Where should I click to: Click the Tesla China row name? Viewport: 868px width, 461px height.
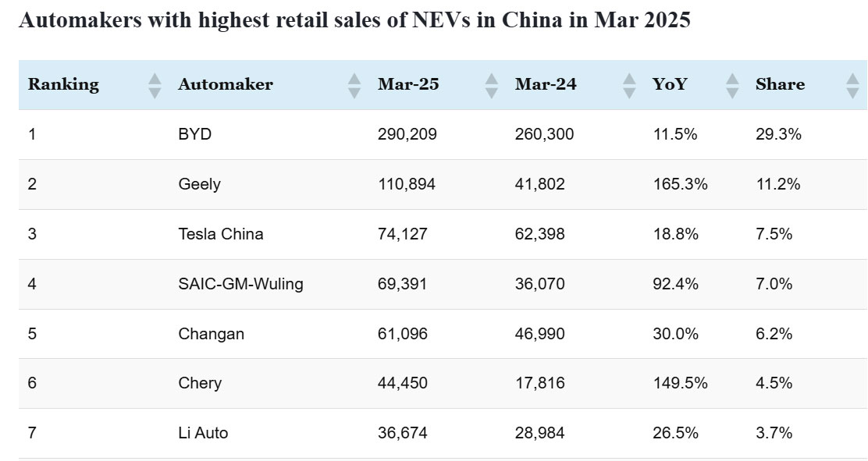220,234
